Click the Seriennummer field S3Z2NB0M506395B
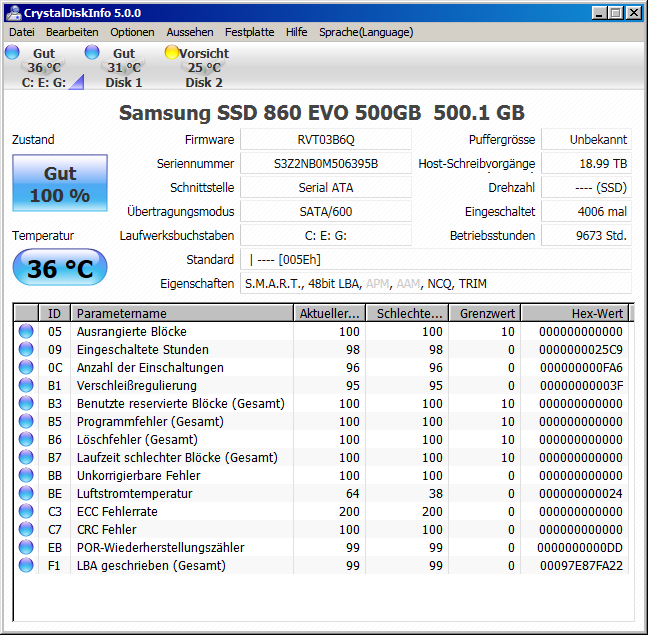This screenshot has height=635, width=648. coord(326,164)
